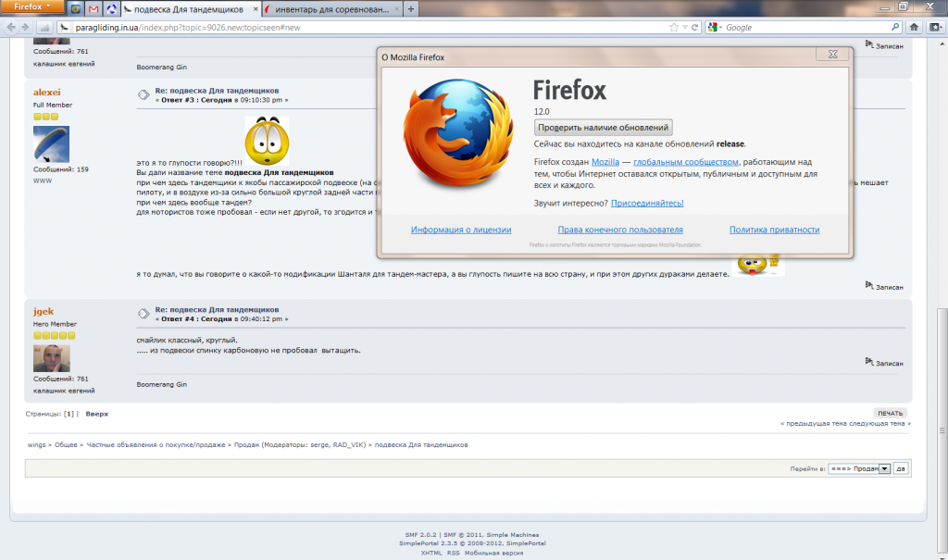The image size is (948, 560).
Task: Open the Bookmarks menu toolbar button
Action: point(934,28)
